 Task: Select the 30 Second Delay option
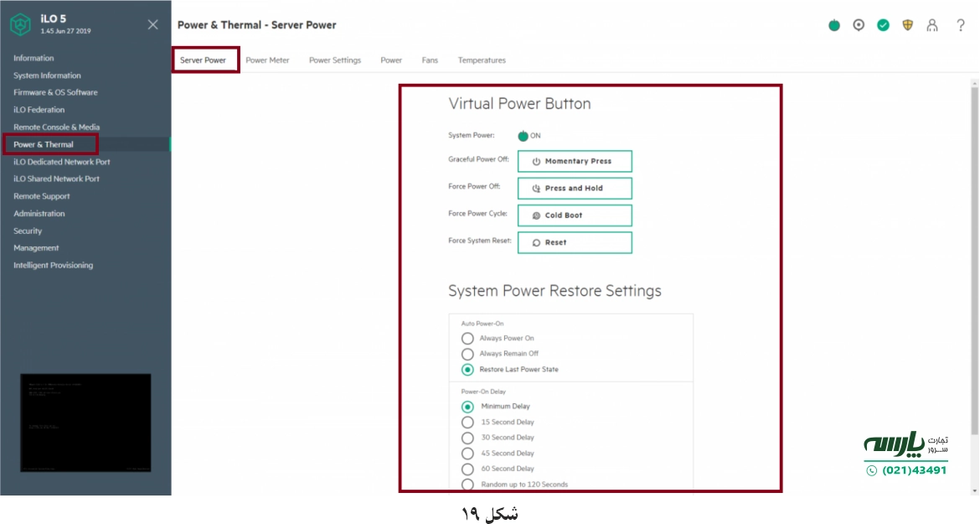click(467, 437)
